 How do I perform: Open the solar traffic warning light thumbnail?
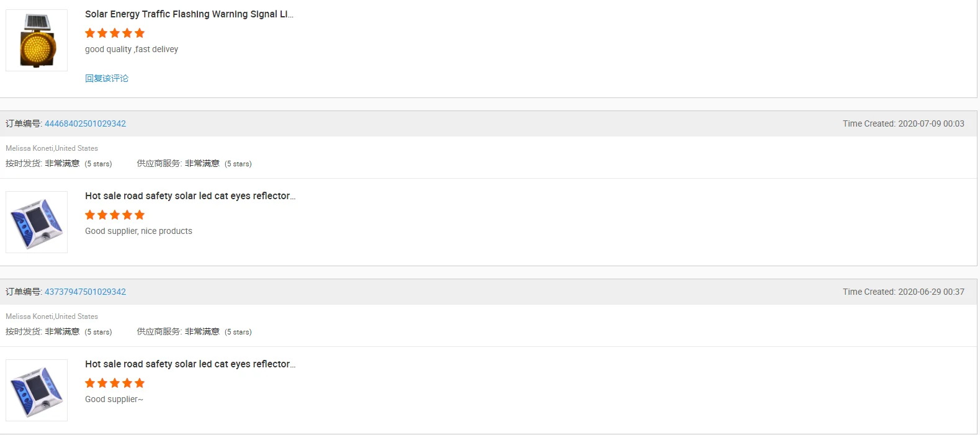pyautogui.click(x=37, y=40)
